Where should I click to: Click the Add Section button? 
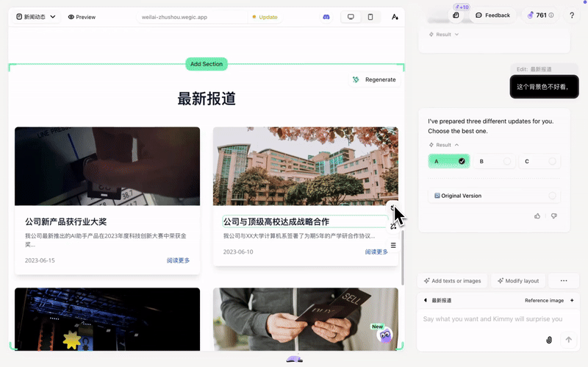point(207,64)
